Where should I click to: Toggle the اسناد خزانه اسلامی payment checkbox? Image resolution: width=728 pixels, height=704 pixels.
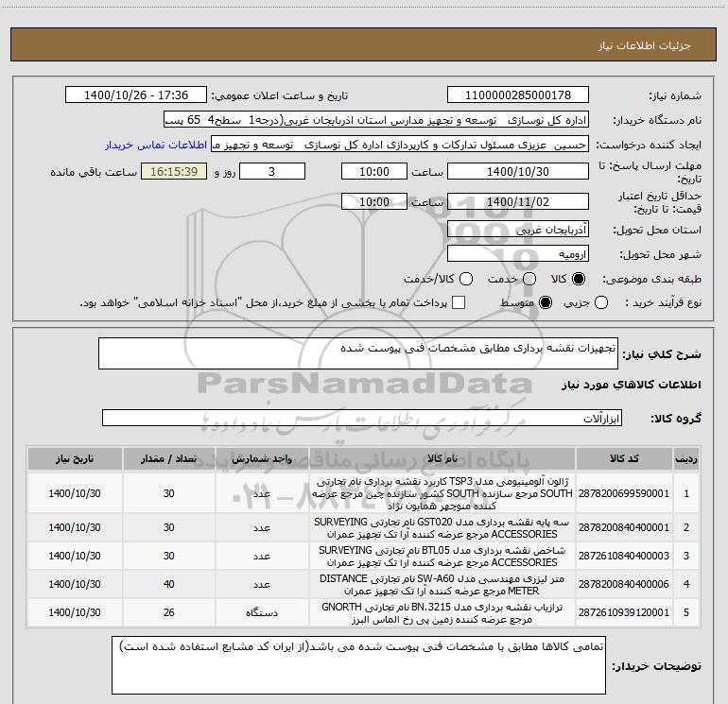click(x=459, y=303)
